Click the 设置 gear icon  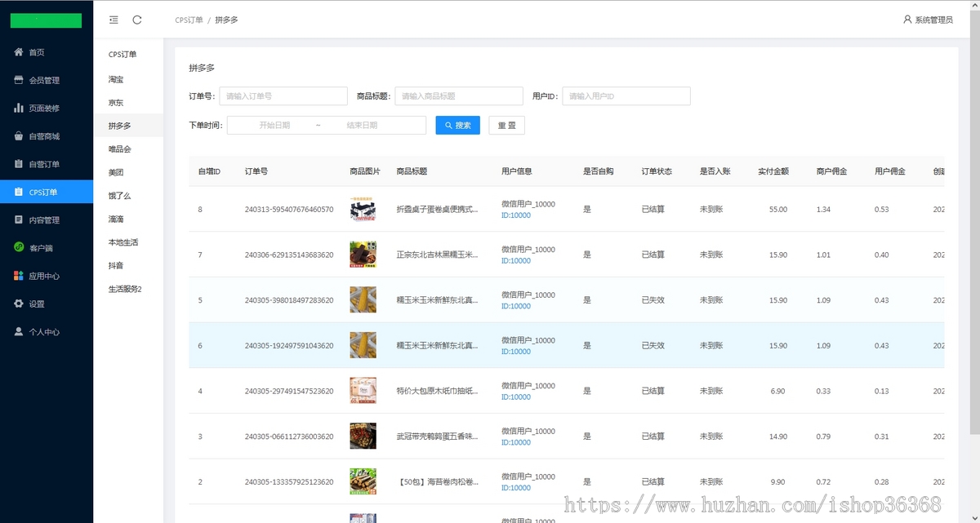[19, 304]
